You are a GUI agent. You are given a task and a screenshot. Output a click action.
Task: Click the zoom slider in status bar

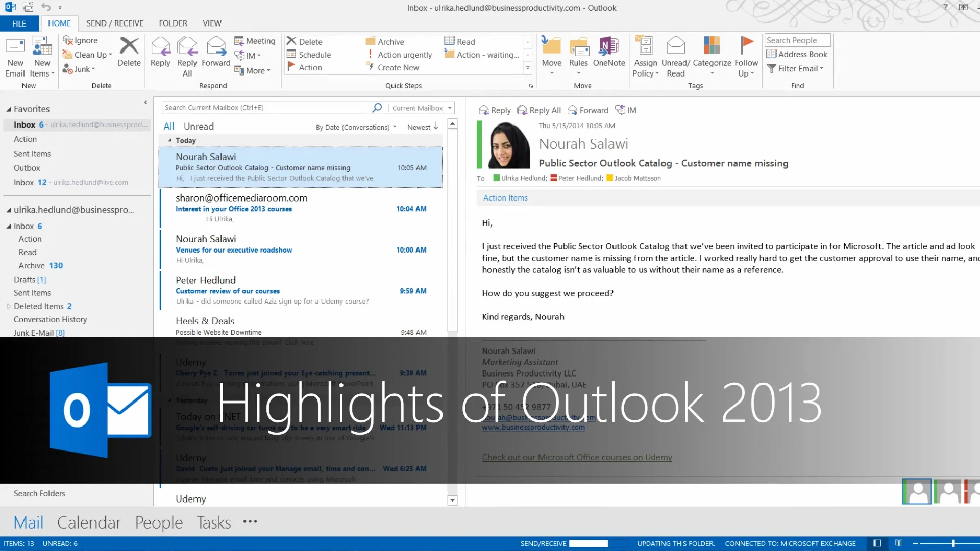tap(953, 543)
